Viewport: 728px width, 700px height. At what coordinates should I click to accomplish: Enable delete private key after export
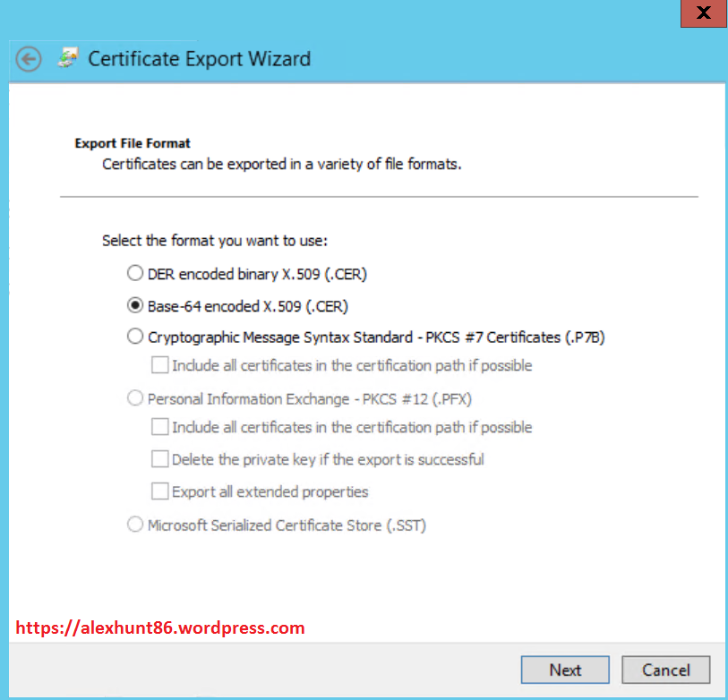[x=159, y=458]
